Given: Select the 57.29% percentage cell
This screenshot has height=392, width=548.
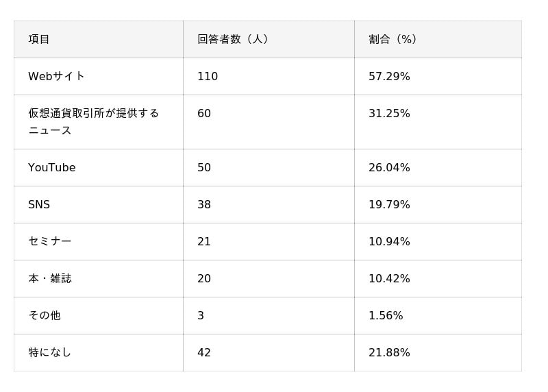Looking at the screenshot, I should [389, 76].
